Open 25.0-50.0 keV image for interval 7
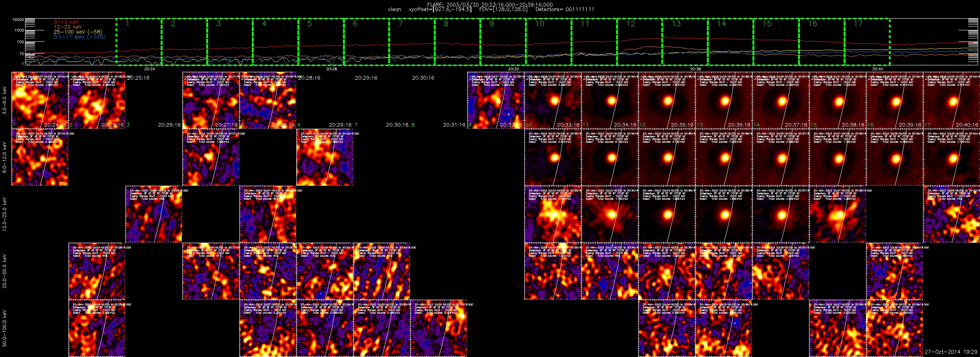 [x=382, y=272]
